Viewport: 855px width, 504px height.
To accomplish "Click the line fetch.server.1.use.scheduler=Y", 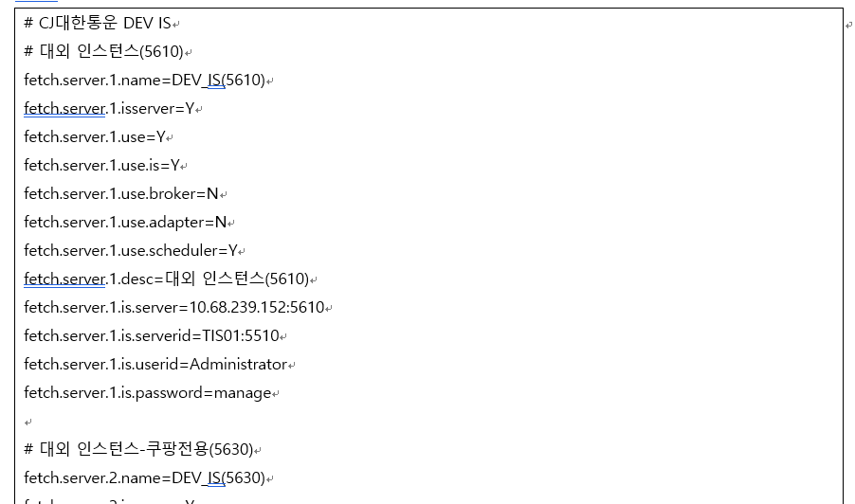I will pos(131,251).
